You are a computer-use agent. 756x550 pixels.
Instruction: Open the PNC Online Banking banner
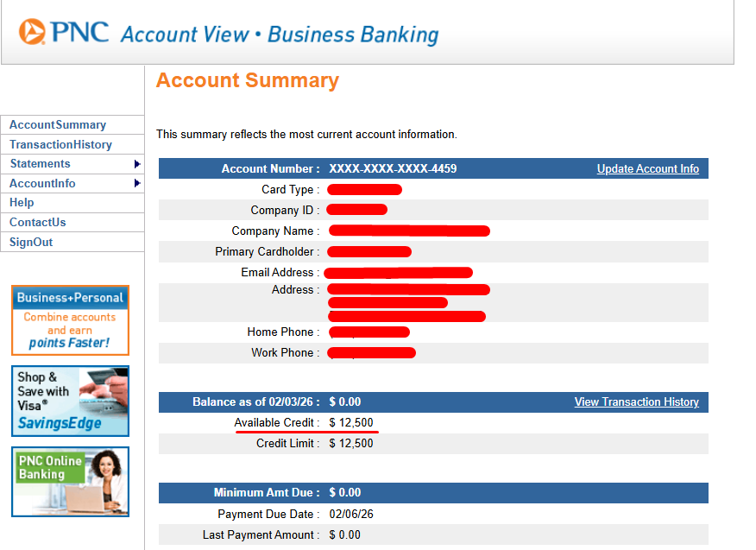point(70,481)
